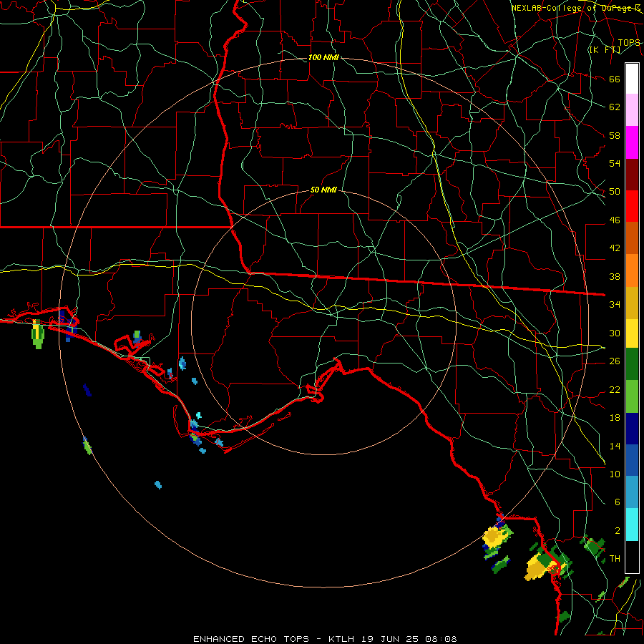The height and width of the screenshot is (644, 644).
Task: Click the black TH swatch at the legend bottom
Action: (x=632, y=557)
